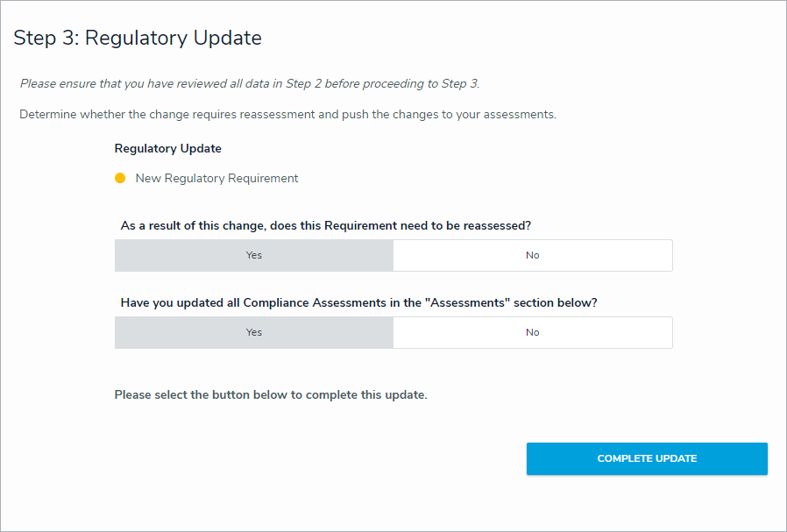
Task: Click 'Please select the button below' instruction
Action: click(x=270, y=395)
